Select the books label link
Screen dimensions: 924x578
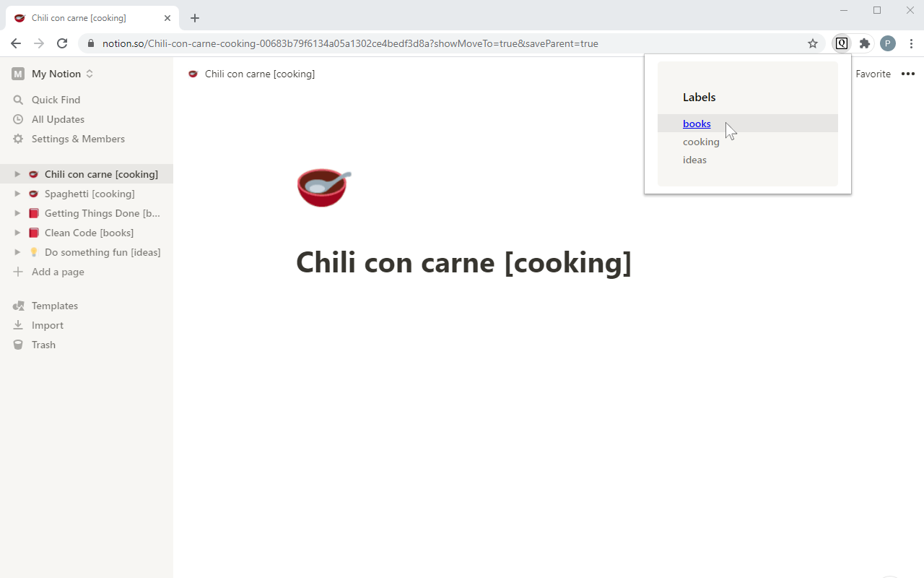click(697, 124)
